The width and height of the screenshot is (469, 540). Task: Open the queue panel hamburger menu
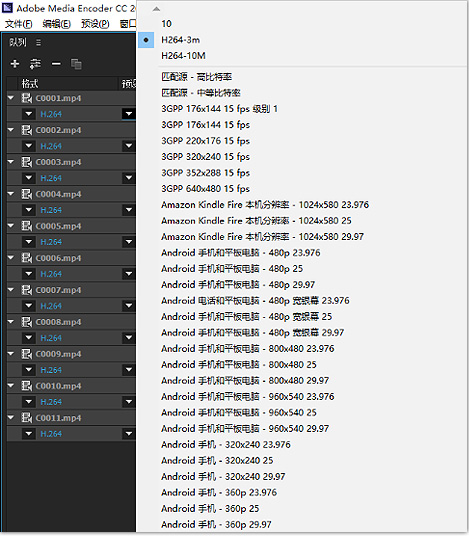point(38,42)
